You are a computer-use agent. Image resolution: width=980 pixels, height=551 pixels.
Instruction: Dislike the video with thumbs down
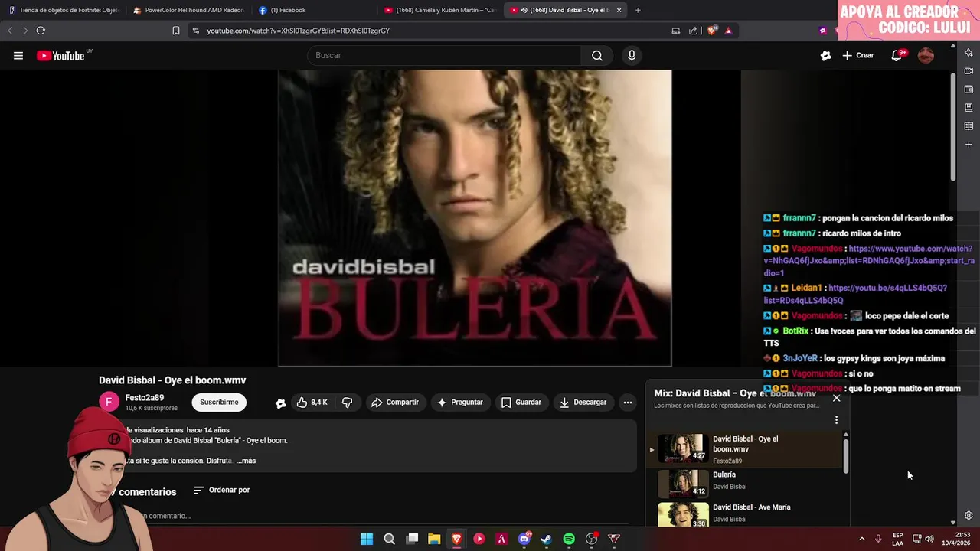click(347, 402)
